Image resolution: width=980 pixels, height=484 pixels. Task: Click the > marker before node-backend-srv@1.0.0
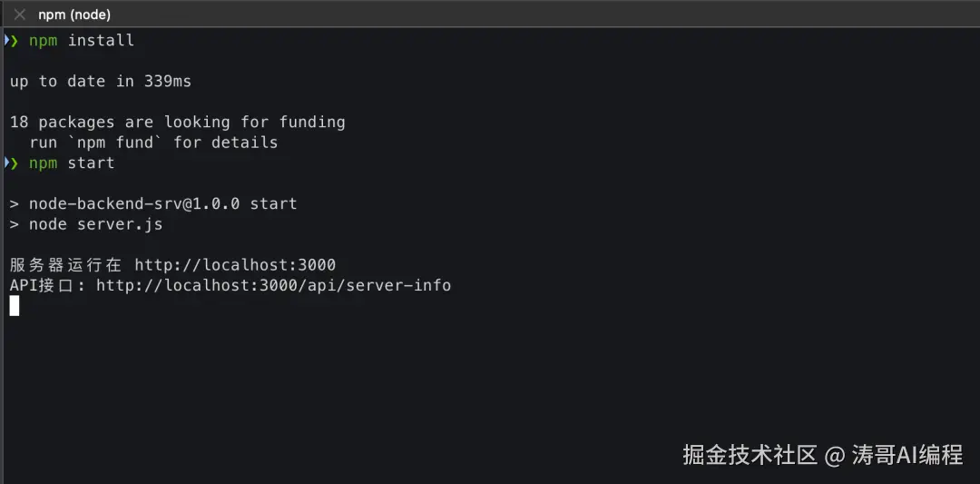[15, 203]
